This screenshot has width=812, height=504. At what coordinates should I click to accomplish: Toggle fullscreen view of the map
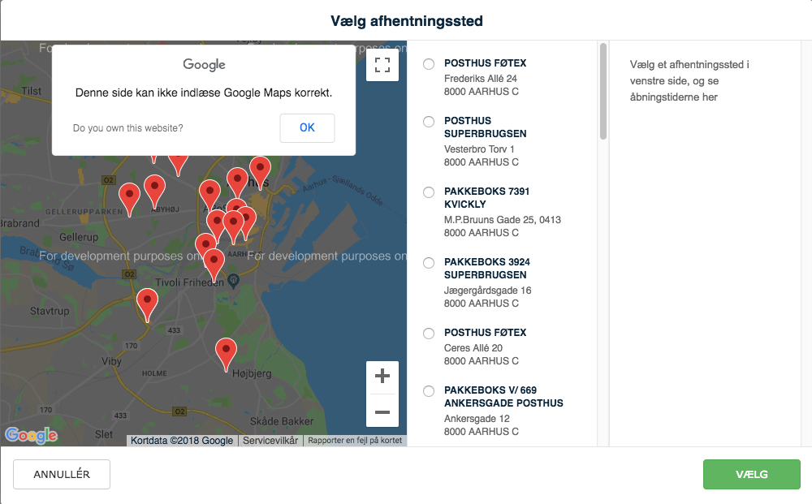pyautogui.click(x=382, y=66)
